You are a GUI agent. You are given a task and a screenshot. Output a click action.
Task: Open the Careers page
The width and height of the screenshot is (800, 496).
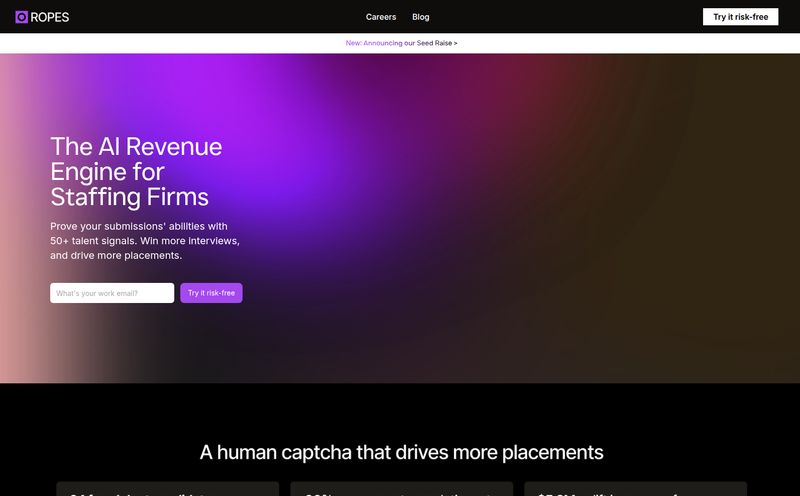click(x=381, y=17)
